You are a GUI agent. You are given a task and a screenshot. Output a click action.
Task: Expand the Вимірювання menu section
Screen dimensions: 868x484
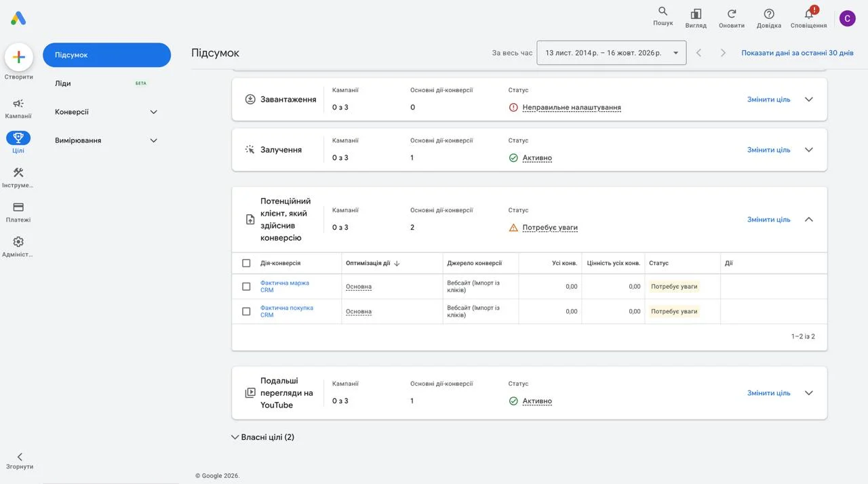click(x=153, y=140)
